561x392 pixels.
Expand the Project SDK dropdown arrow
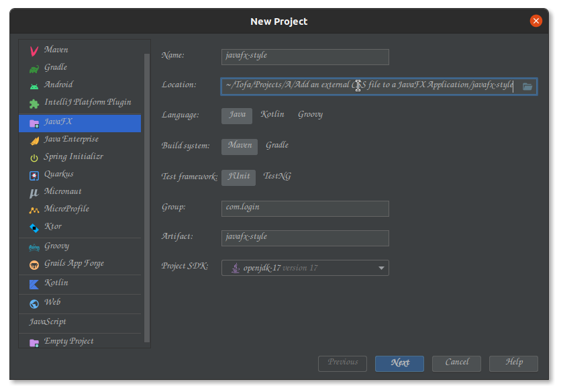(x=381, y=268)
